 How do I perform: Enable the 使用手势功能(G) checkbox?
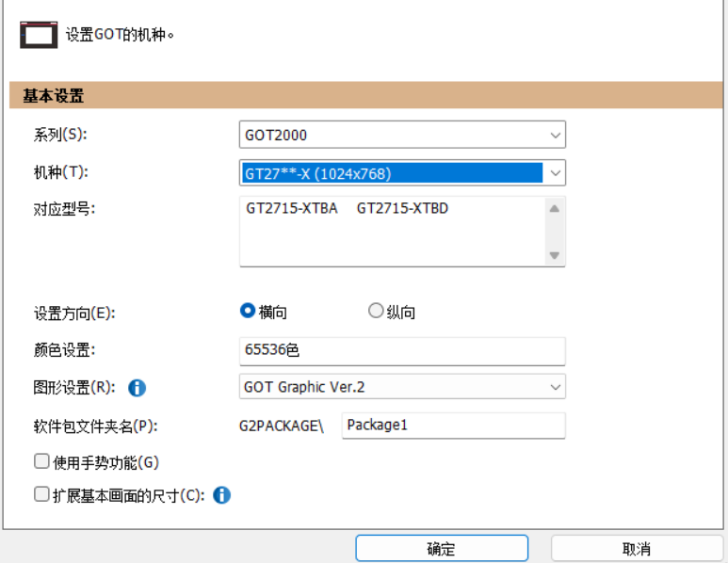pos(41,461)
